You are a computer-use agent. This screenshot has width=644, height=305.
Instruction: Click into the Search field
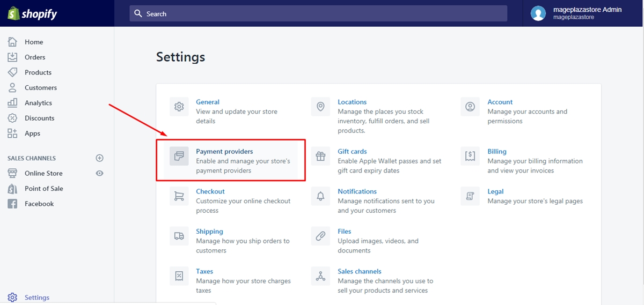point(318,13)
